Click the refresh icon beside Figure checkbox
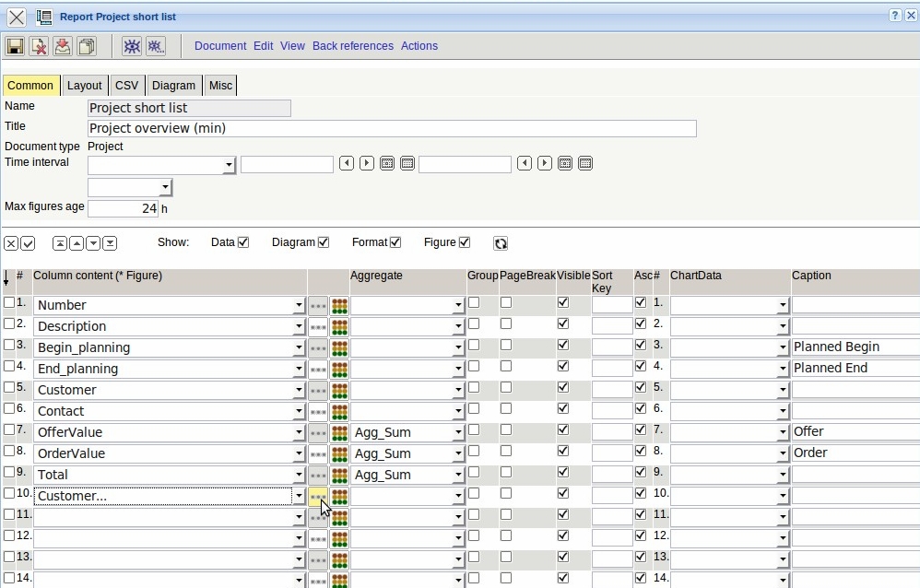920x588 pixels. coord(501,243)
